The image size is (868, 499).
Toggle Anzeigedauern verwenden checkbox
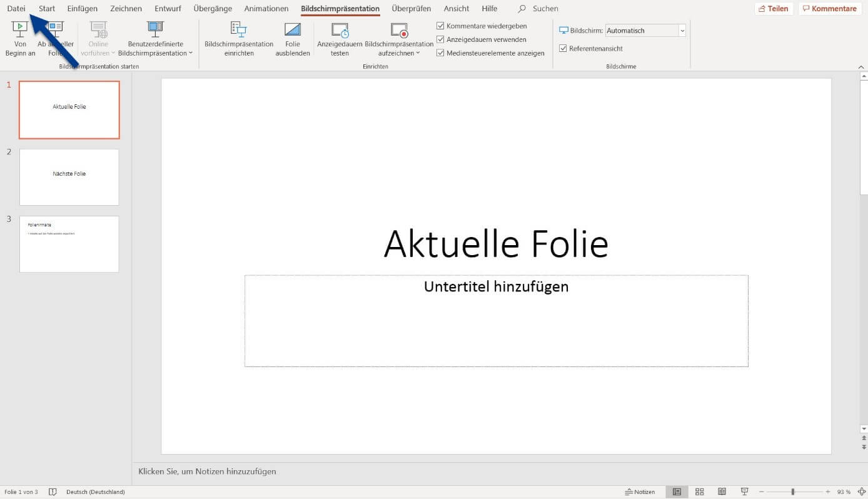click(x=440, y=39)
